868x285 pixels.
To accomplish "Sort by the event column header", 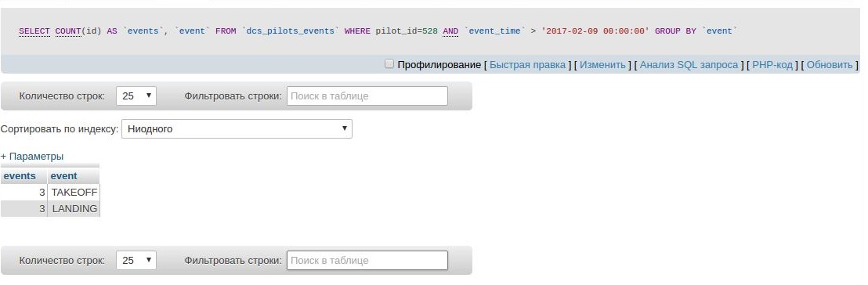I will pyautogui.click(x=63, y=176).
